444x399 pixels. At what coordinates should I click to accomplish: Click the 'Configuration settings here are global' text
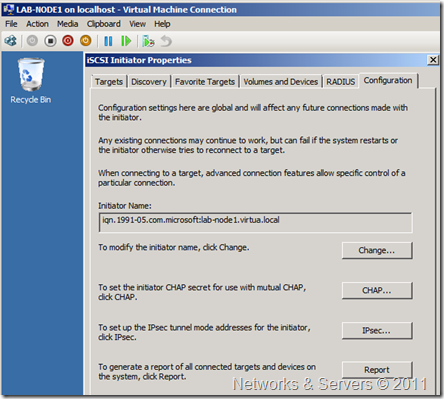253,113
